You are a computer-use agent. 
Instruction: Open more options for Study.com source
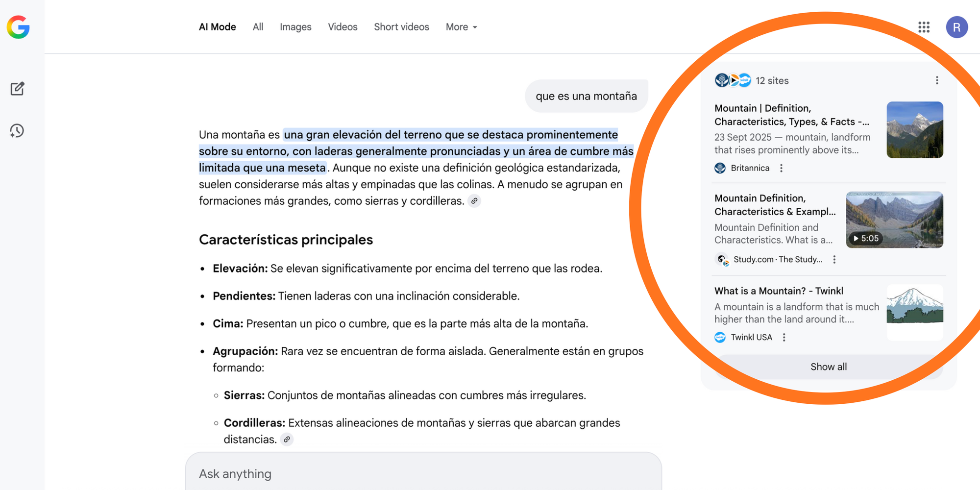pos(834,259)
